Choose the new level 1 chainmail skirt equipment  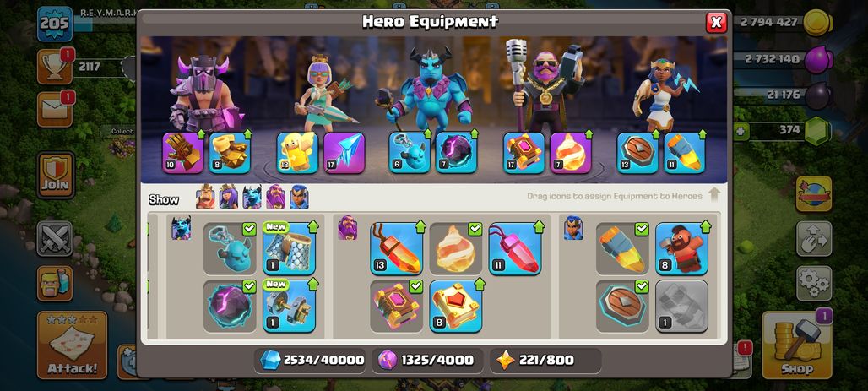point(289,248)
